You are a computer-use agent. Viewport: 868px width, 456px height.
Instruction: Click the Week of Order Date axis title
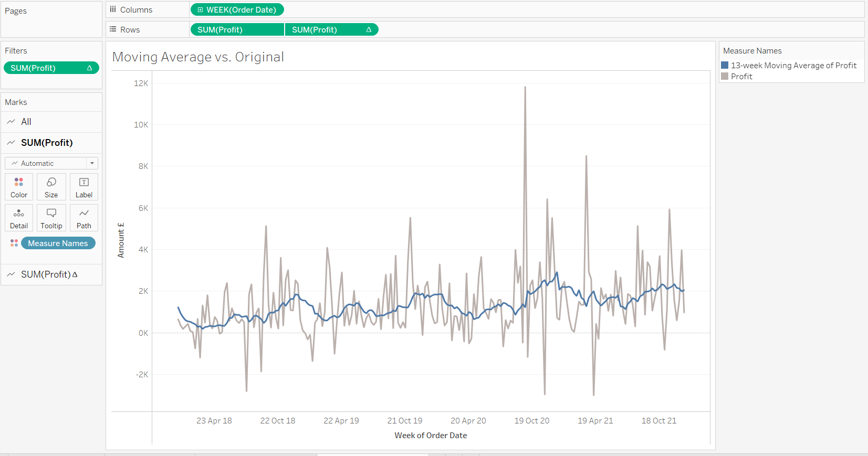(431, 436)
